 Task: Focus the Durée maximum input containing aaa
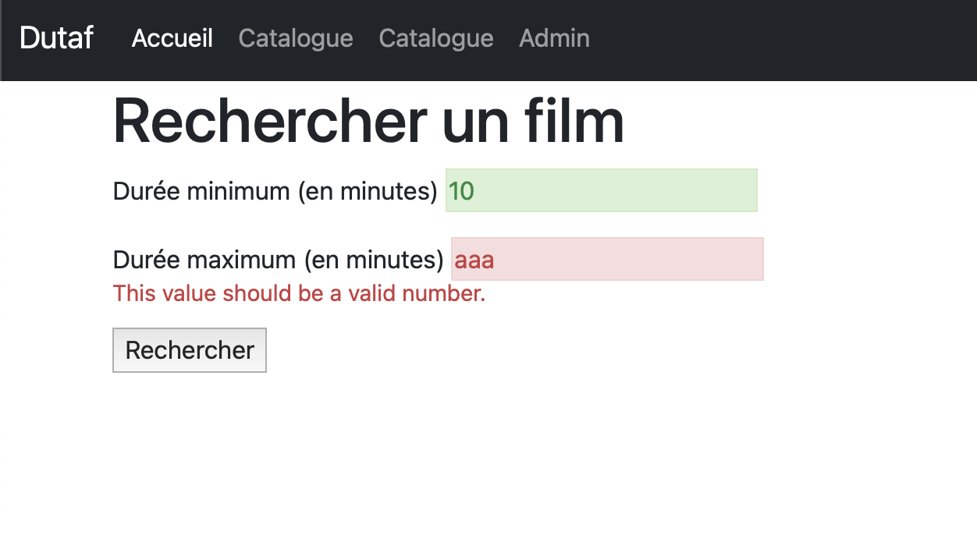pyautogui.click(x=607, y=259)
